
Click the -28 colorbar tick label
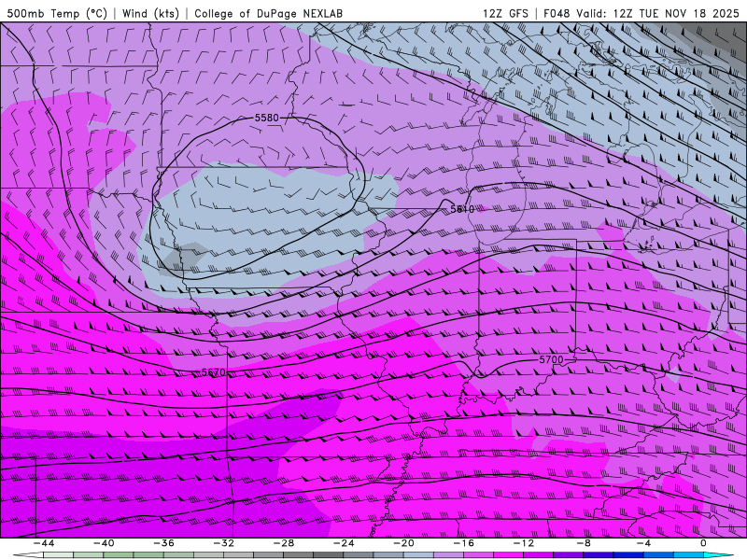[284, 543]
